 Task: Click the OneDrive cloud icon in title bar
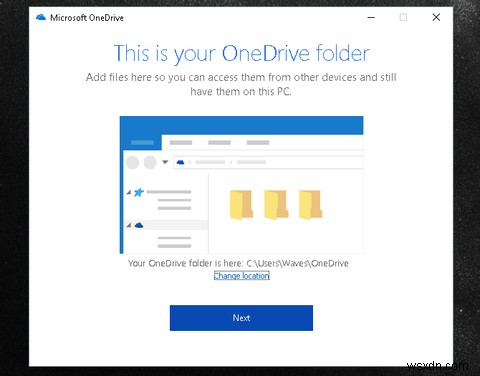coord(41,17)
